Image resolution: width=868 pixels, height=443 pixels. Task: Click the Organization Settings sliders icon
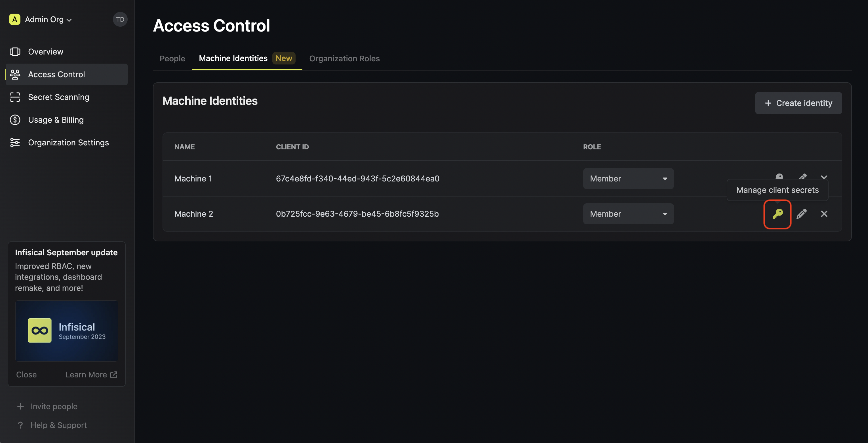15,142
